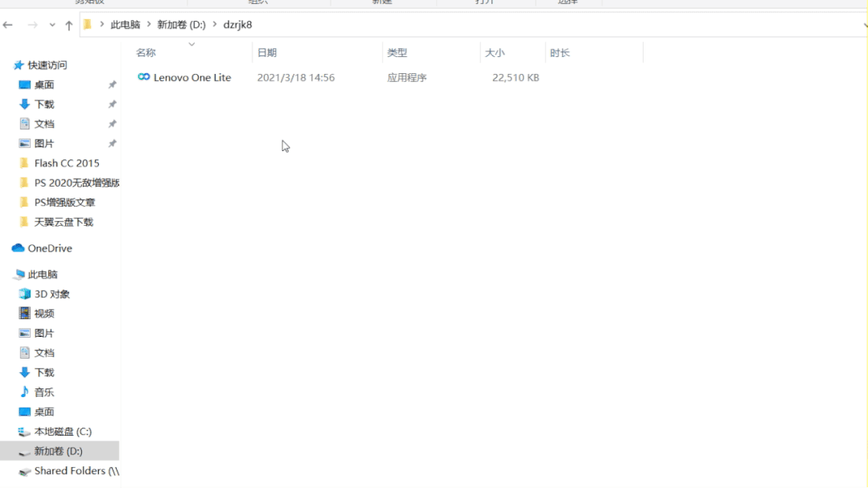Image resolution: width=868 pixels, height=488 pixels.
Task: Click the 天翼云盘下载 folder icon
Action: tap(24, 221)
